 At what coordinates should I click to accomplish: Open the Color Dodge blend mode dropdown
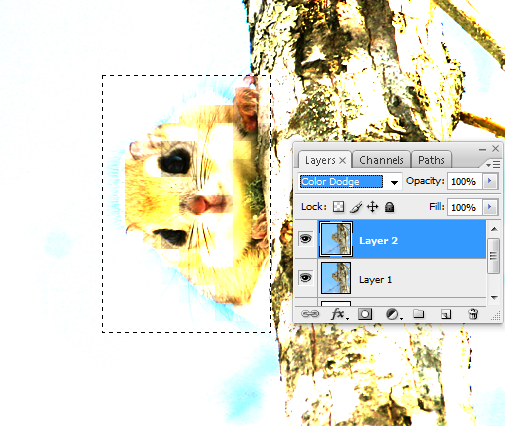tap(394, 182)
